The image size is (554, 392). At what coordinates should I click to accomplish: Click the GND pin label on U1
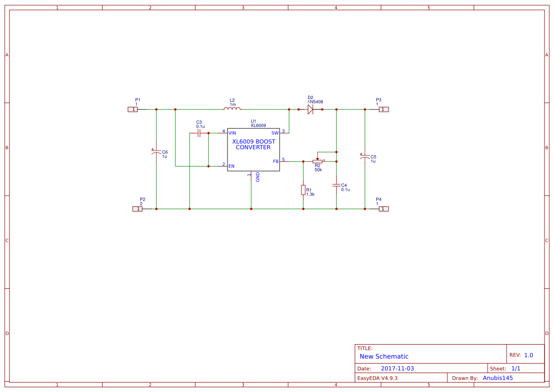(x=256, y=178)
